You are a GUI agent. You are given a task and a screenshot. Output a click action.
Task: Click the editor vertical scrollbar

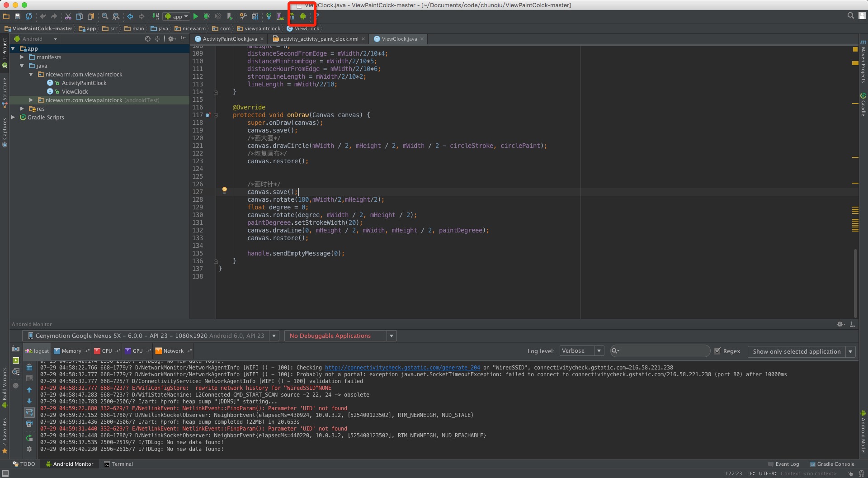point(855,283)
